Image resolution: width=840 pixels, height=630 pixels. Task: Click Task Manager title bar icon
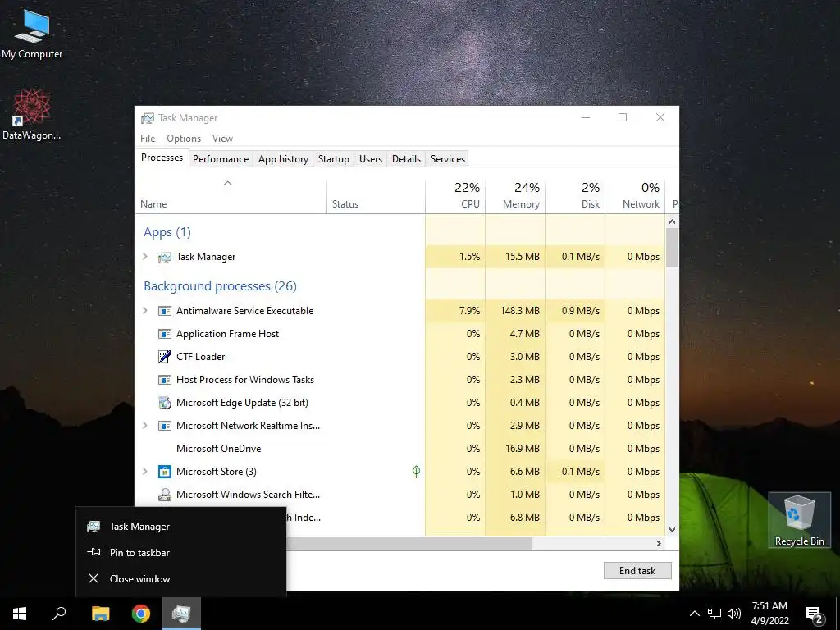click(148, 118)
